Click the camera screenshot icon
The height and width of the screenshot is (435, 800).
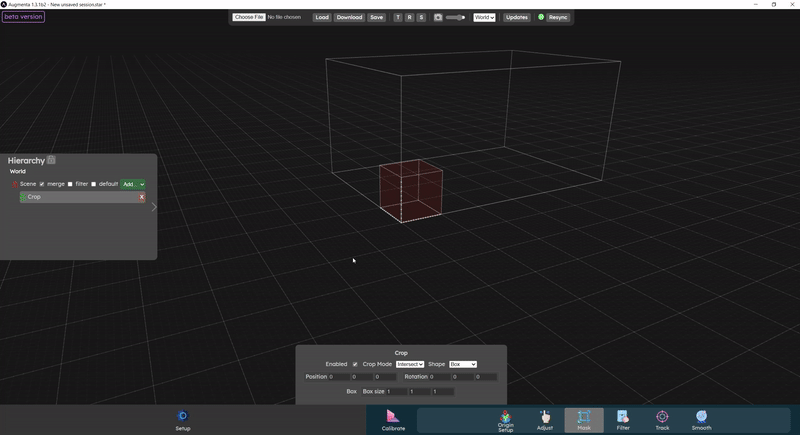438,17
